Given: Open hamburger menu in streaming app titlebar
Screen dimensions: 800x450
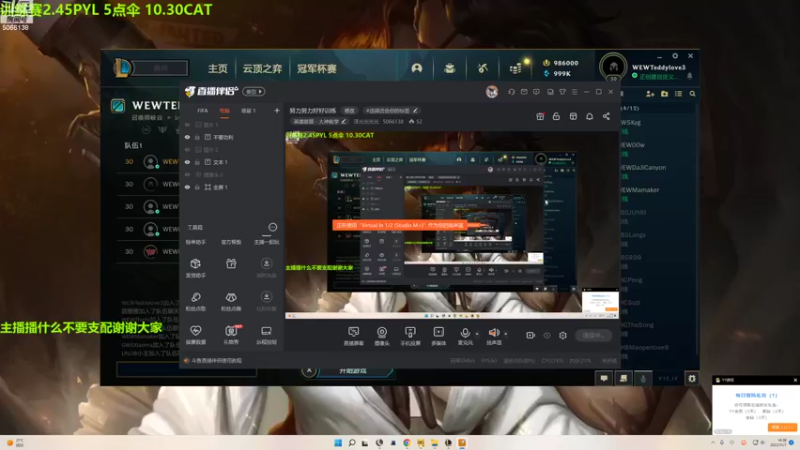Looking at the screenshot, I should 574,92.
